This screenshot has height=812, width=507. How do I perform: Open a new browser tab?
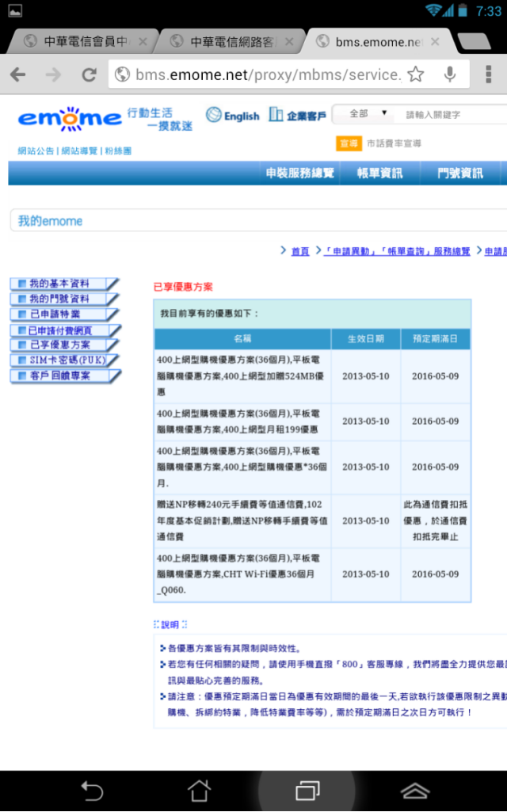pos(475,41)
